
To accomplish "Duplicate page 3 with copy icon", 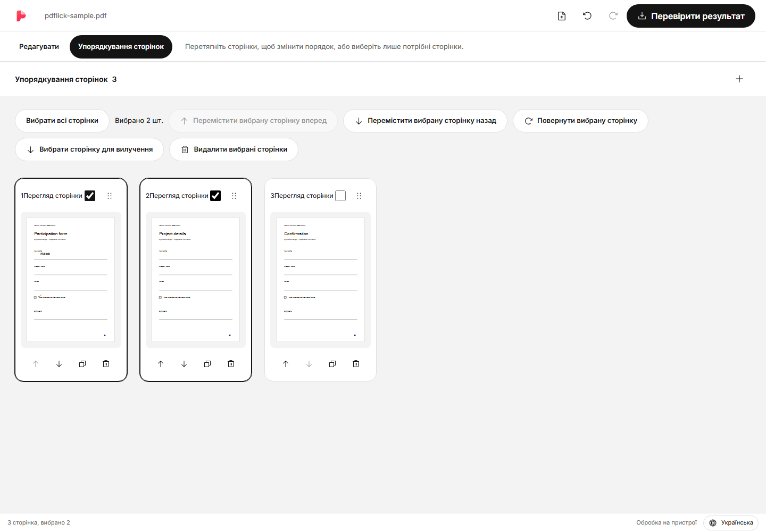I will [332, 364].
